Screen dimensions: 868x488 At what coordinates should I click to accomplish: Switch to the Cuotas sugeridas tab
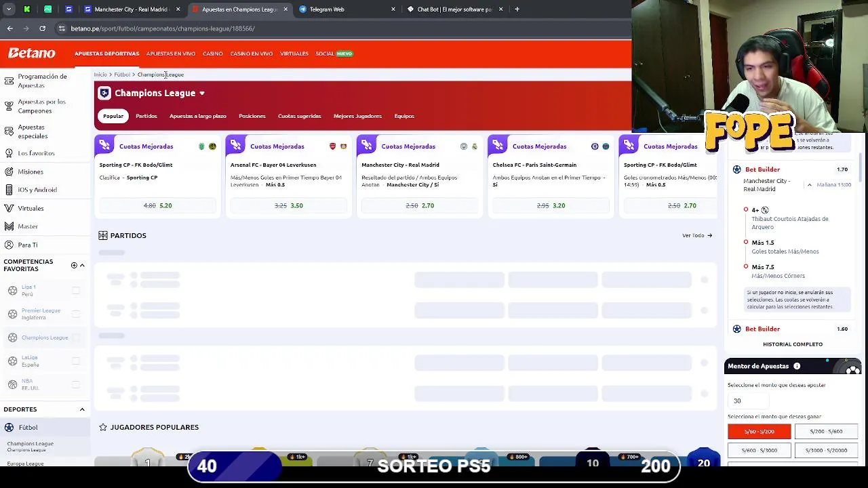point(299,116)
